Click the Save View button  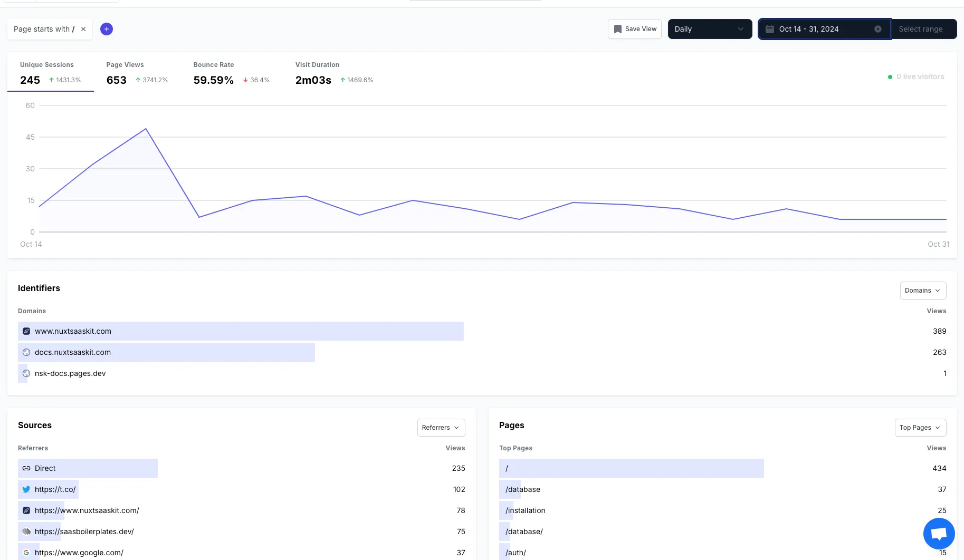[635, 29]
